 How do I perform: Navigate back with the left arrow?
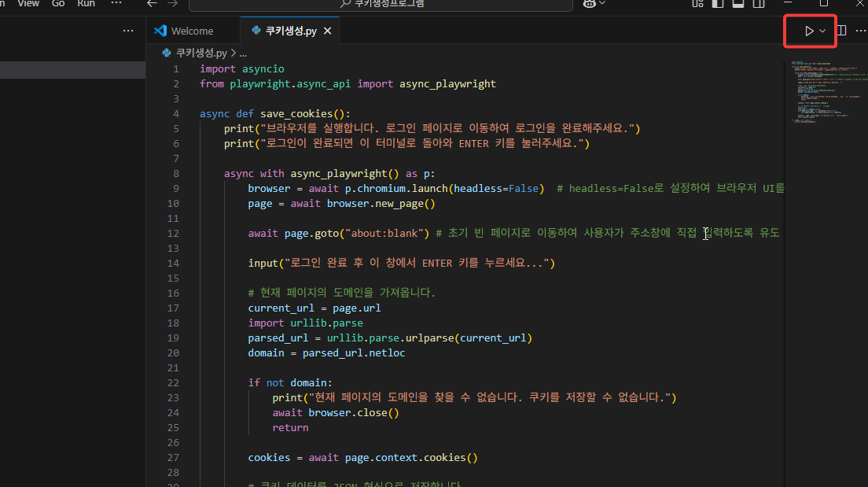152,4
